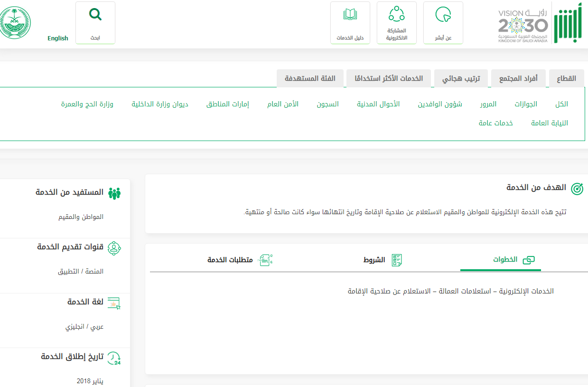Open the الفئة المستهدفة tab

point(310,78)
